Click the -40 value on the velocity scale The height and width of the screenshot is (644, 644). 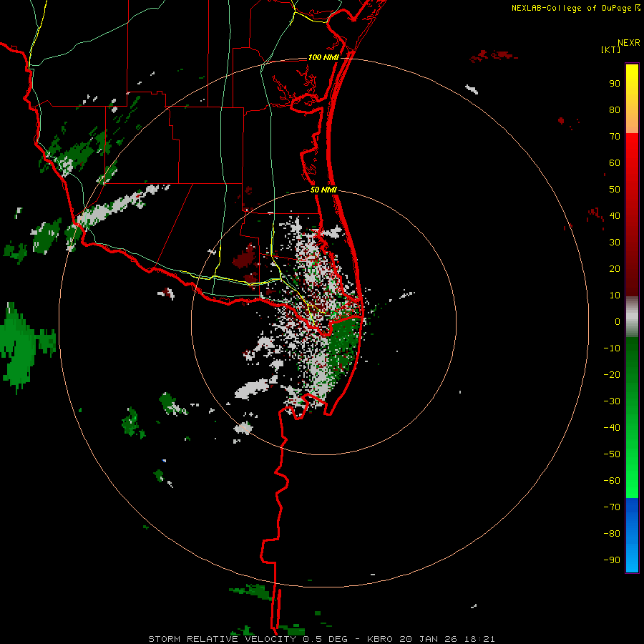612,428
